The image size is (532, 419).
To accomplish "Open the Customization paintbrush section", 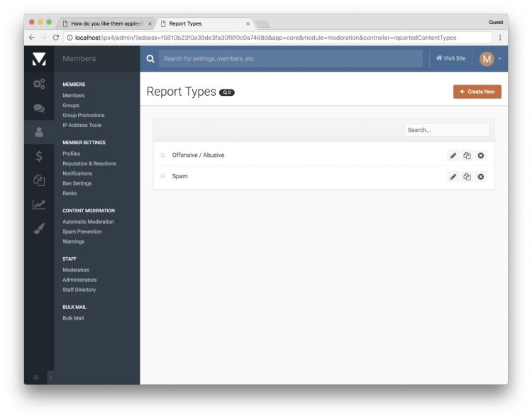I will pos(39,229).
